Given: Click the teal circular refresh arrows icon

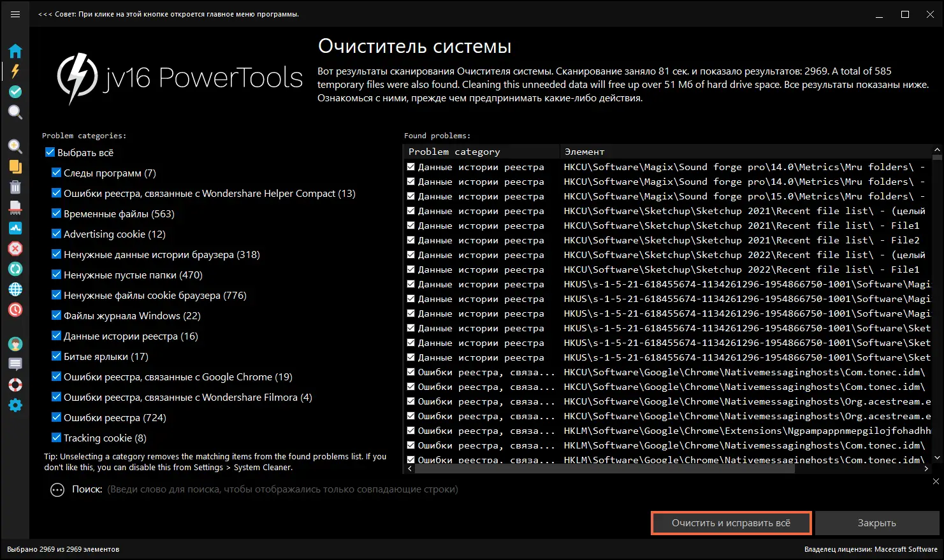Looking at the screenshot, I should [15, 269].
